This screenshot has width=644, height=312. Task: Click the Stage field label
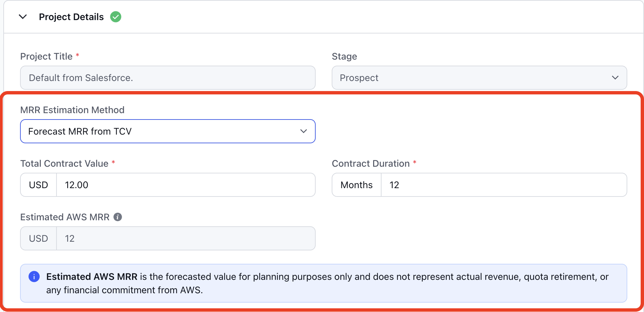344,56
